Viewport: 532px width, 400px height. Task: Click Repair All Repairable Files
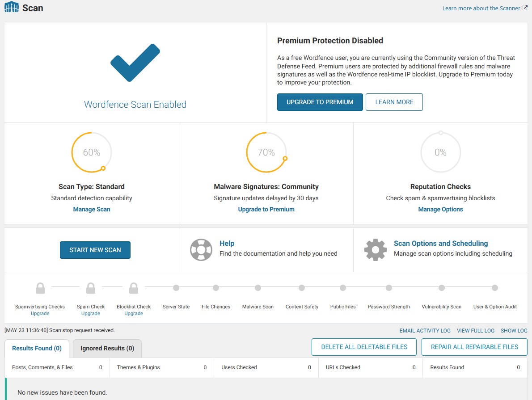coord(474,347)
